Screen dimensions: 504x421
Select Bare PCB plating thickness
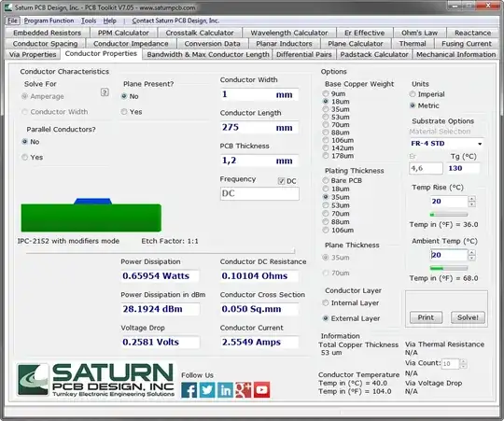(x=326, y=180)
